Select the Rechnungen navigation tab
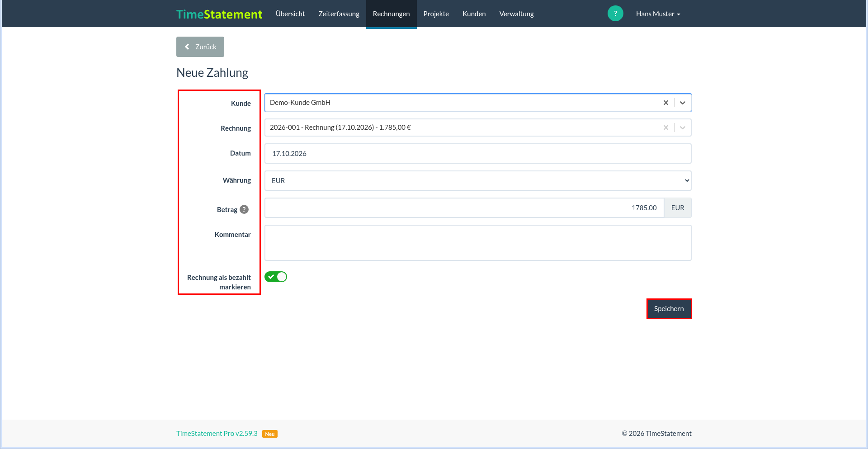 click(391, 14)
